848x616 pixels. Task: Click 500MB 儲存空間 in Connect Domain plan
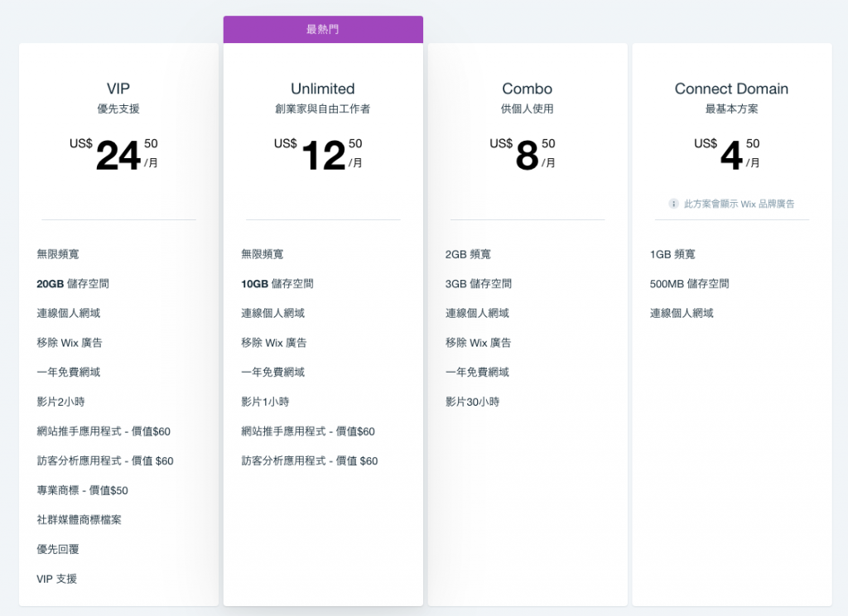point(690,283)
